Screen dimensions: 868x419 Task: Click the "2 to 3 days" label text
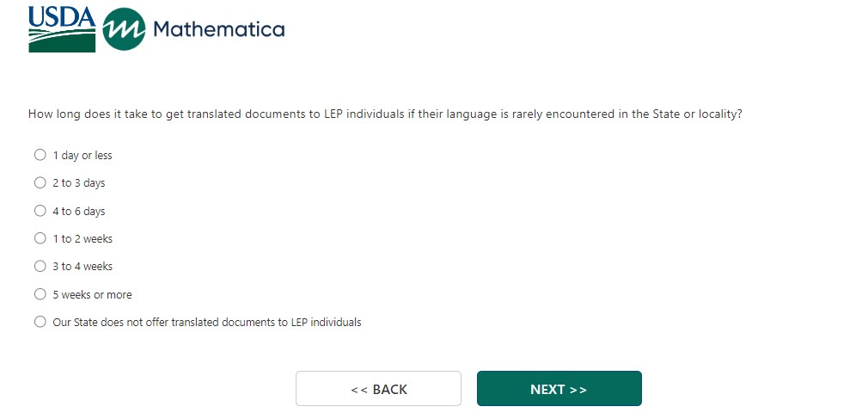coord(79,183)
